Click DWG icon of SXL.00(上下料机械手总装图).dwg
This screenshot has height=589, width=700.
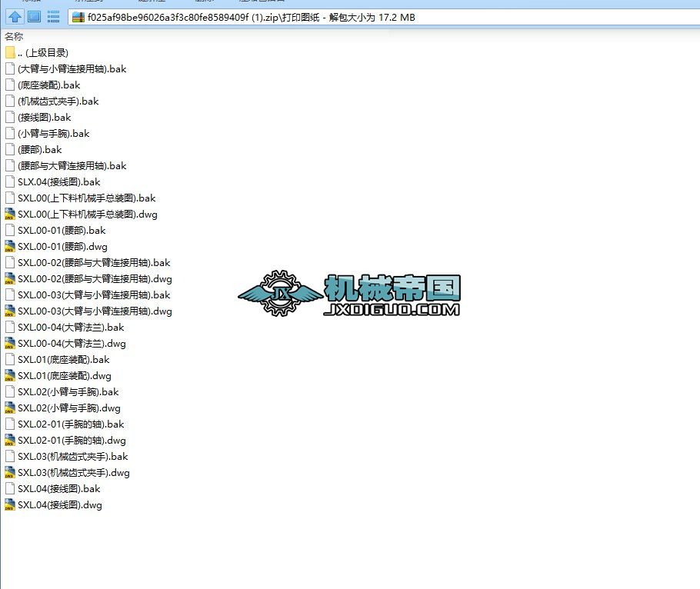coord(10,215)
